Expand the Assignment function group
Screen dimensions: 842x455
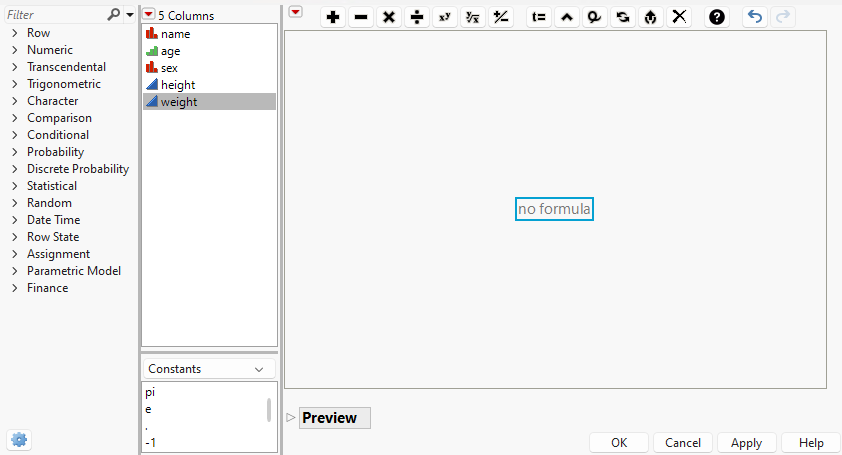tap(14, 254)
